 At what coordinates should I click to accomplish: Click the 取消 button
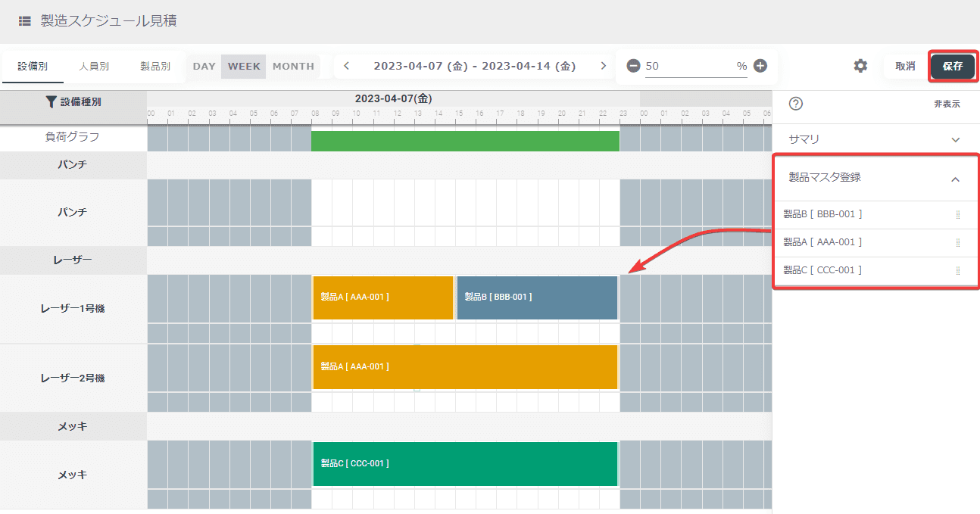pyautogui.click(x=905, y=66)
